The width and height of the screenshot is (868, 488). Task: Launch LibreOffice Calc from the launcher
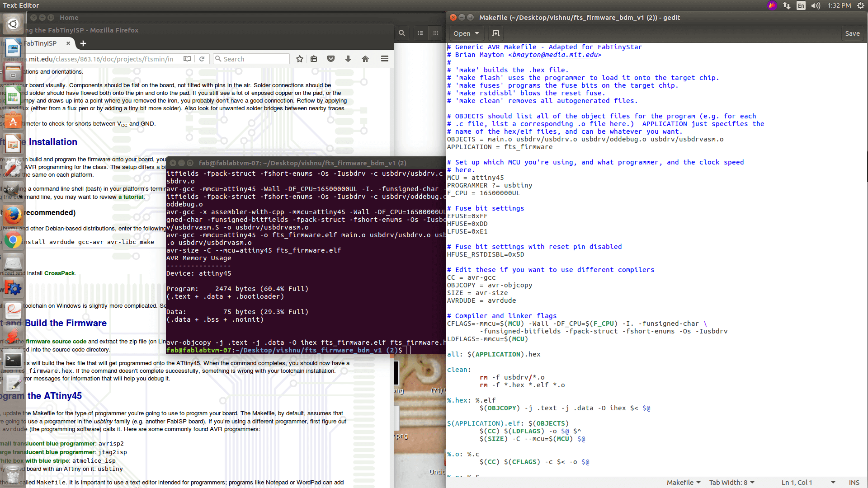(x=13, y=96)
